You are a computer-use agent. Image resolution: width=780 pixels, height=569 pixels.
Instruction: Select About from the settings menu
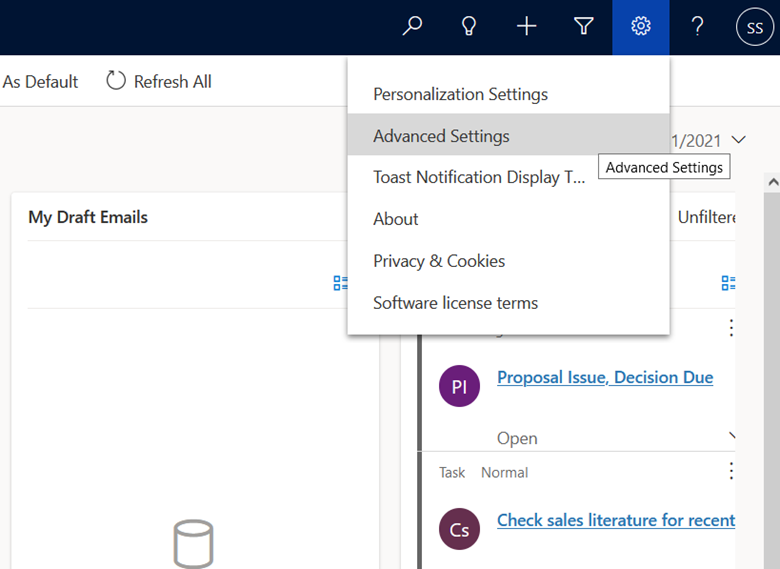[396, 219]
